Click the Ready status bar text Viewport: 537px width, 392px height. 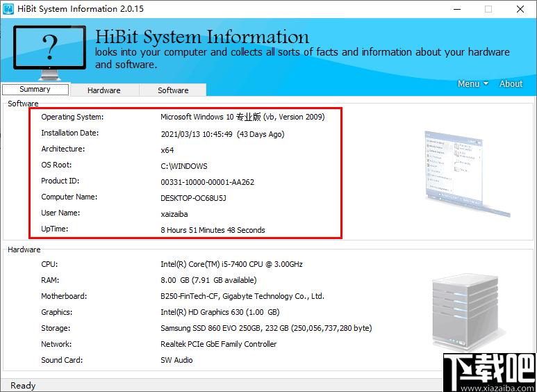23,386
